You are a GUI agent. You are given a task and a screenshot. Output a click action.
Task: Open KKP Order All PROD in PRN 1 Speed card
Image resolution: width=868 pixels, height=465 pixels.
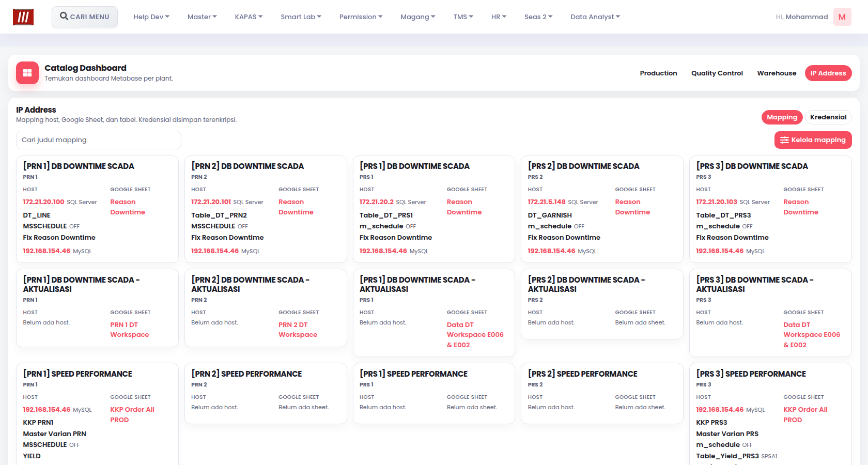132,415
